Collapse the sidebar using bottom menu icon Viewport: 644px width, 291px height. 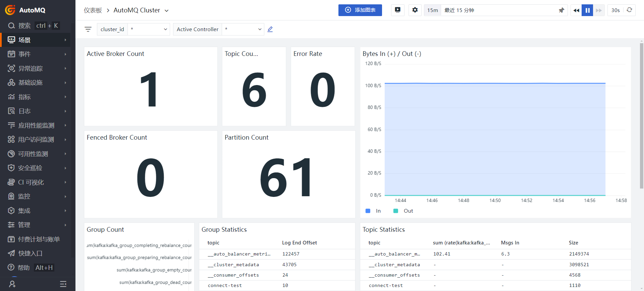[x=63, y=284]
